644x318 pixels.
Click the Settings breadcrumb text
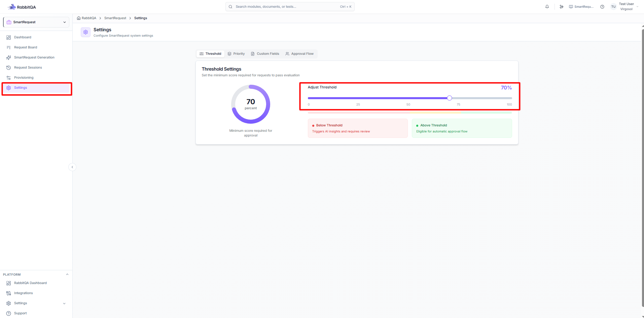pos(141,18)
